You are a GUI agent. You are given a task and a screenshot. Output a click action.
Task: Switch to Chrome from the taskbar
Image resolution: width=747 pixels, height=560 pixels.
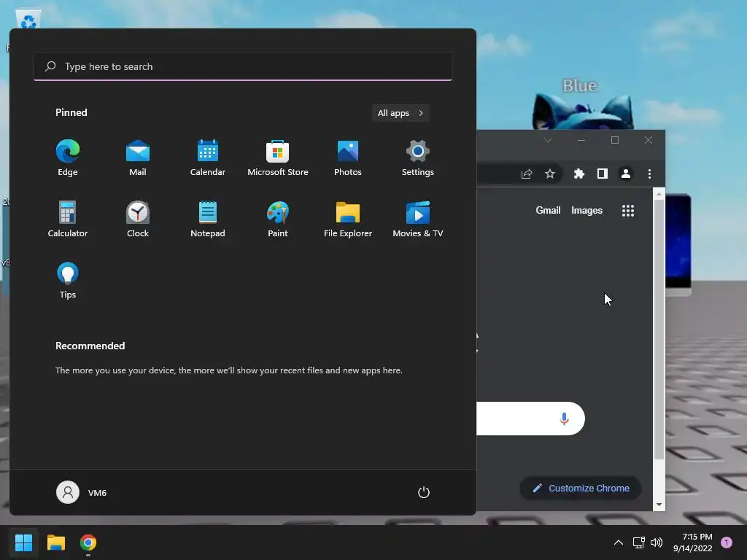click(x=88, y=542)
